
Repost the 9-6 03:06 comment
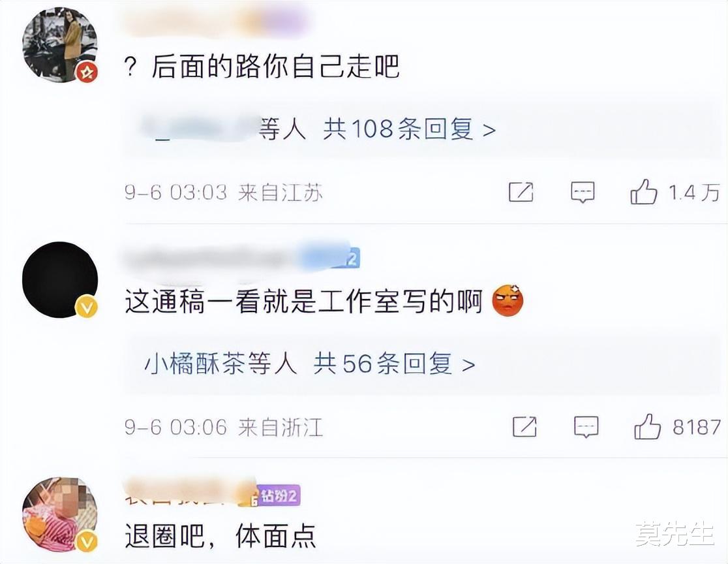click(524, 426)
